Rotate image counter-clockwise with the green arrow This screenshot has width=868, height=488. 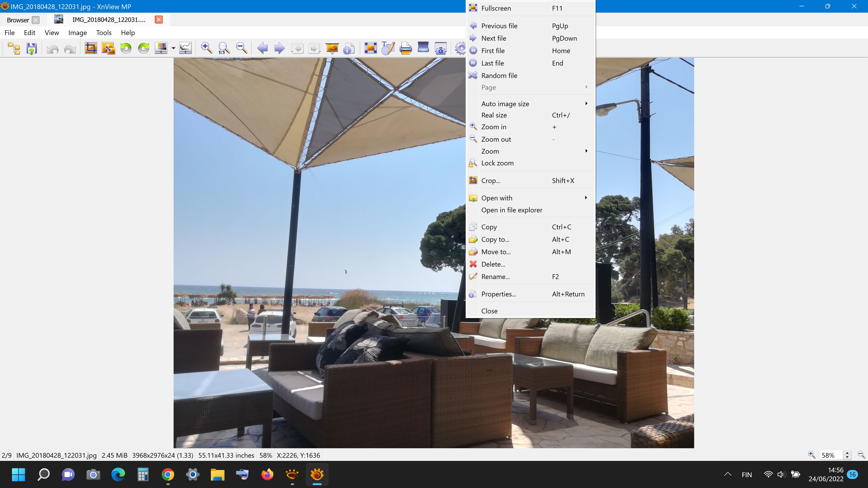click(x=126, y=48)
